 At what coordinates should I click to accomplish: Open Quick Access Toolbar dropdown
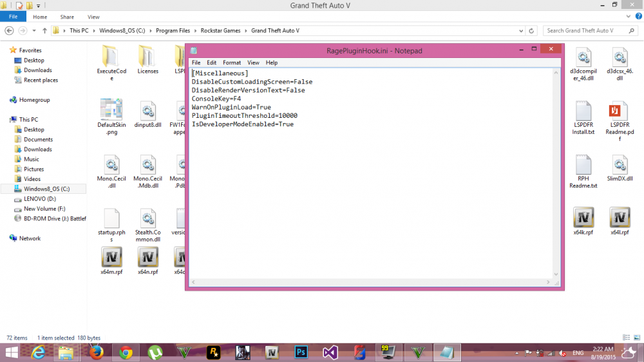39,6
